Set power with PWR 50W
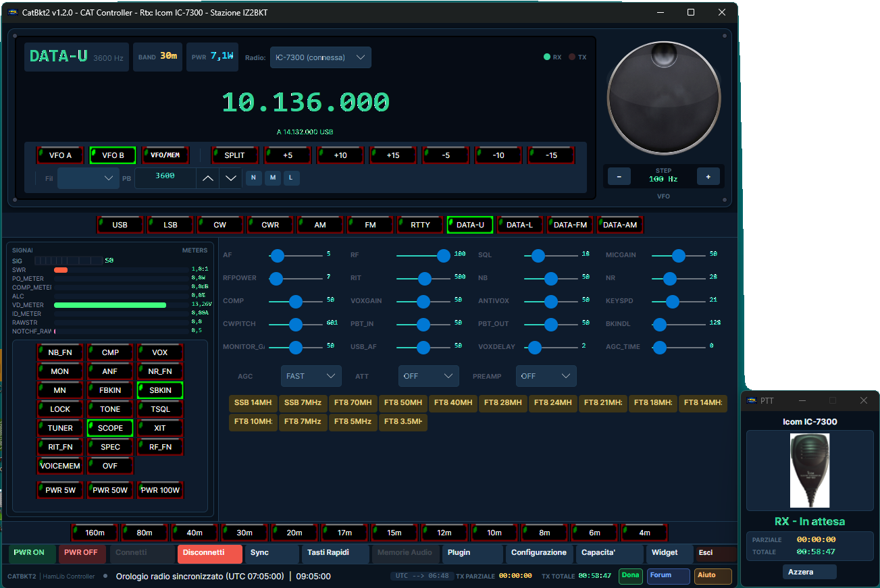This screenshot has width=880, height=588. coord(110,490)
